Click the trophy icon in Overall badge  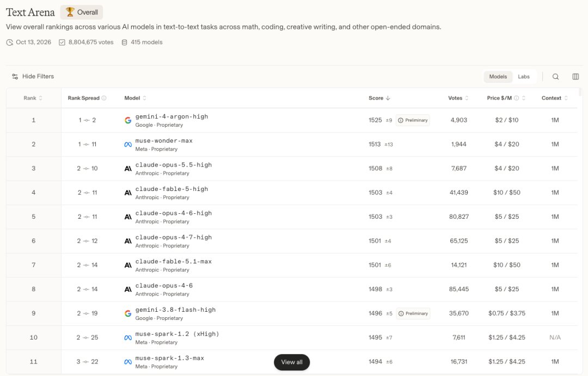click(x=70, y=12)
